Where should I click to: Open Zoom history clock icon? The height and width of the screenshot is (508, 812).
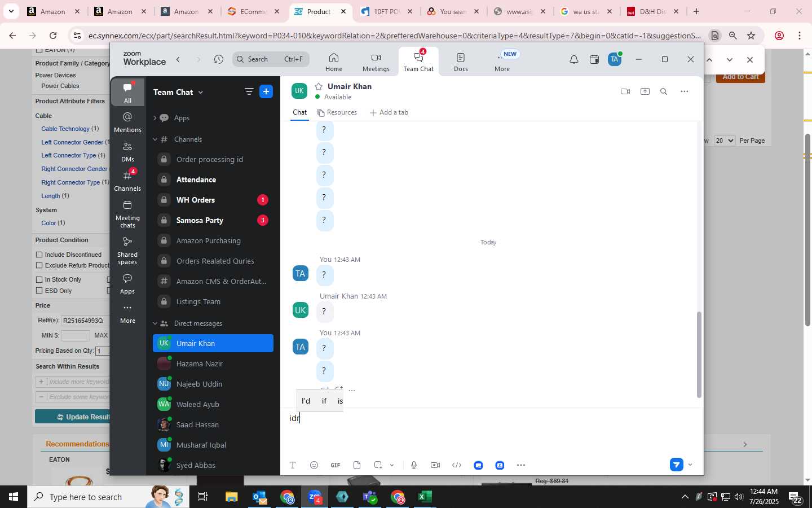tap(219, 59)
